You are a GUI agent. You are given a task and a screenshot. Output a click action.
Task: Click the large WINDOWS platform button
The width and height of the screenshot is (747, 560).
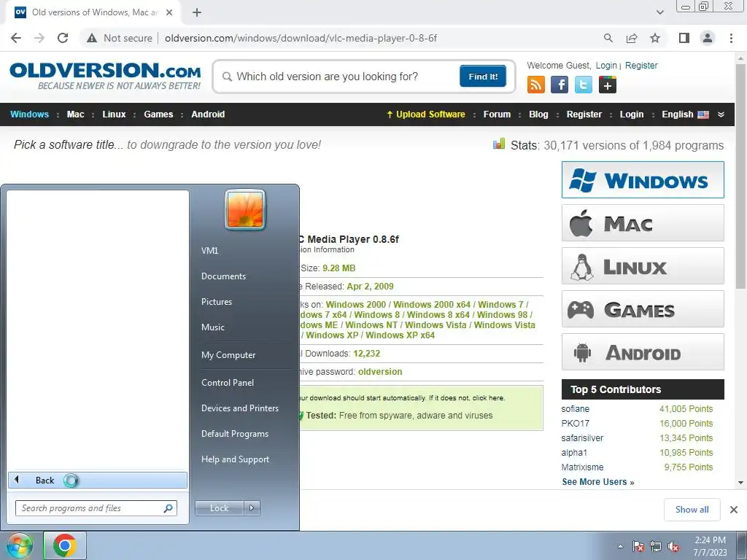643,180
